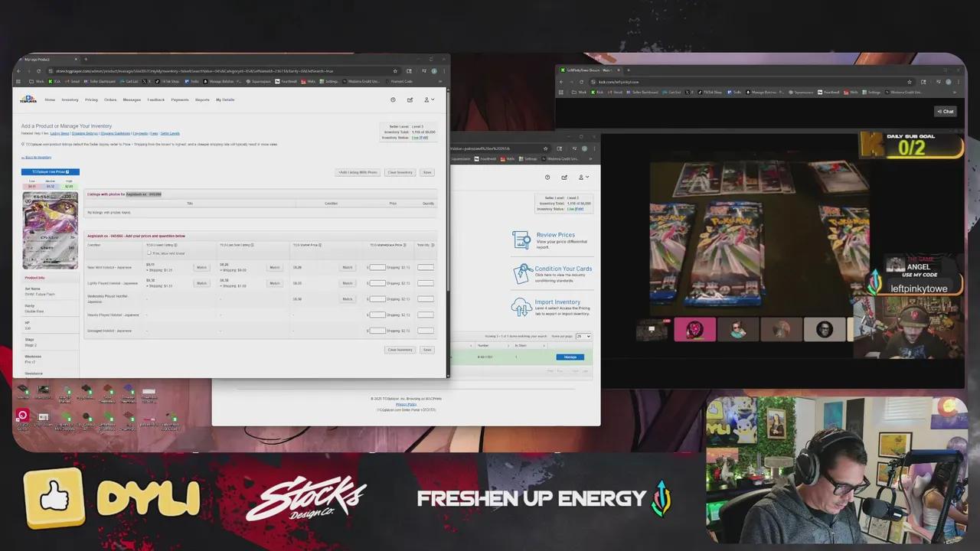Click the TCGplayer logo in the seller portal
The image size is (980, 551).
(28, 99)
